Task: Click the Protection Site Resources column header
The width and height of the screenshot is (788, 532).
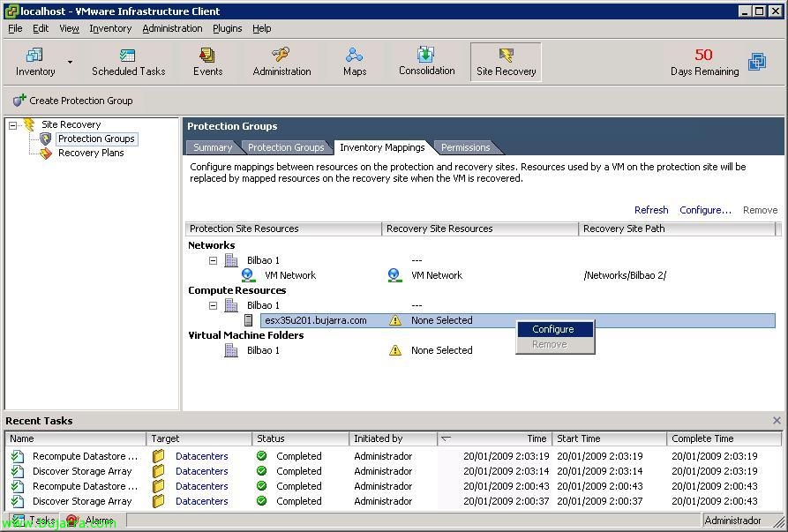Action: click(283, 229)
